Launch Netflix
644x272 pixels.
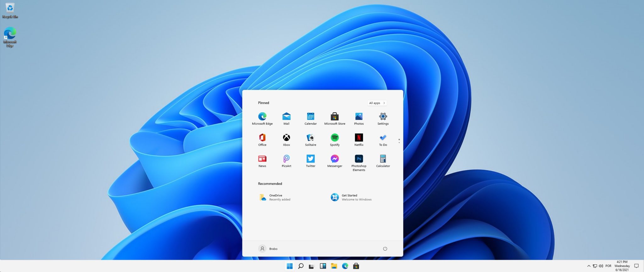(x=359, y=140)
